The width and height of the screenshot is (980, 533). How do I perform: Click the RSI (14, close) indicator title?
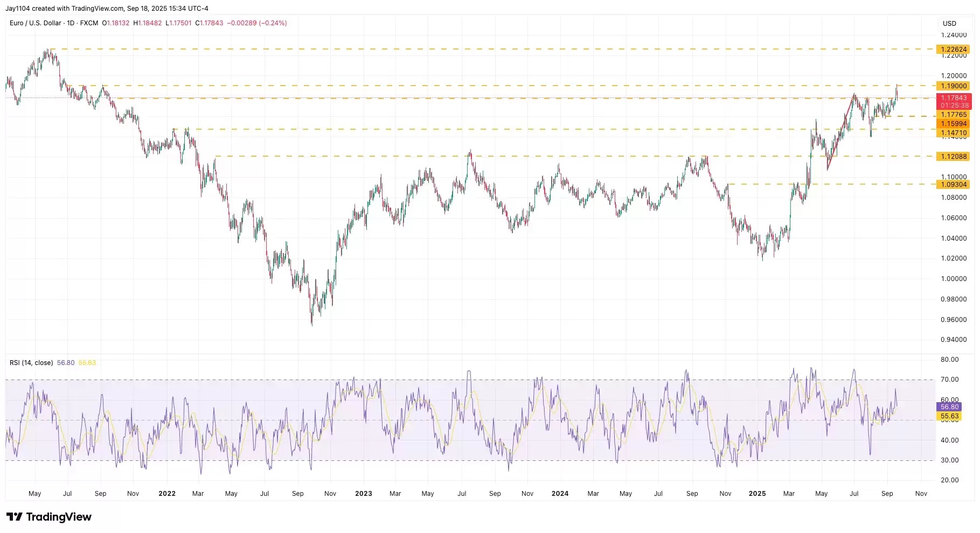pos(31,363)
